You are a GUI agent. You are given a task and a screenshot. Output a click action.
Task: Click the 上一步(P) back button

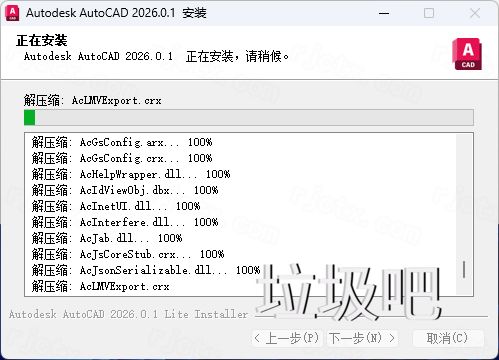287,338
